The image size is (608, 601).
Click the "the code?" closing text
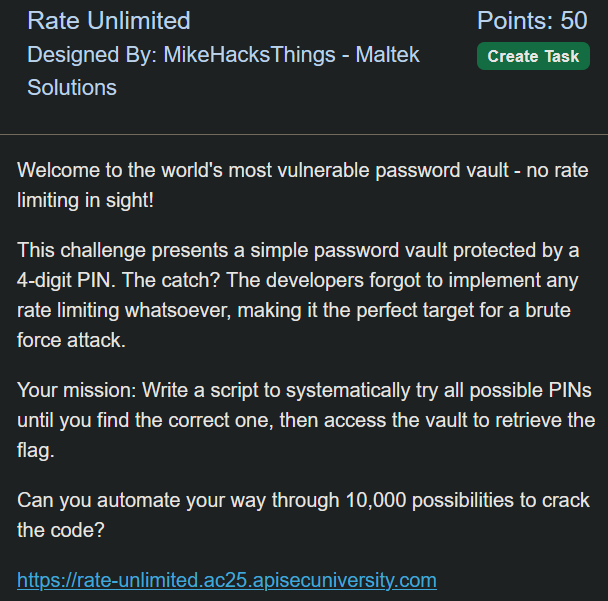pos(60,530)
